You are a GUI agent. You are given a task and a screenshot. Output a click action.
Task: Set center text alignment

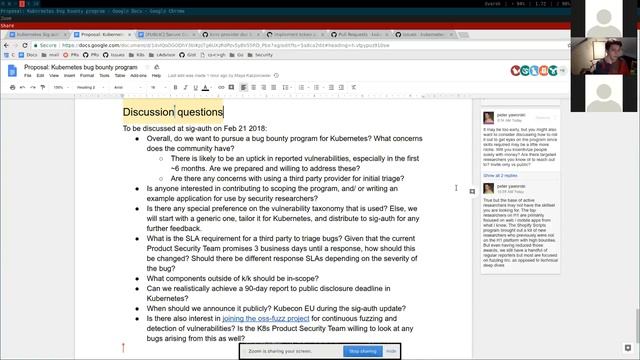[x=253, y=87]
